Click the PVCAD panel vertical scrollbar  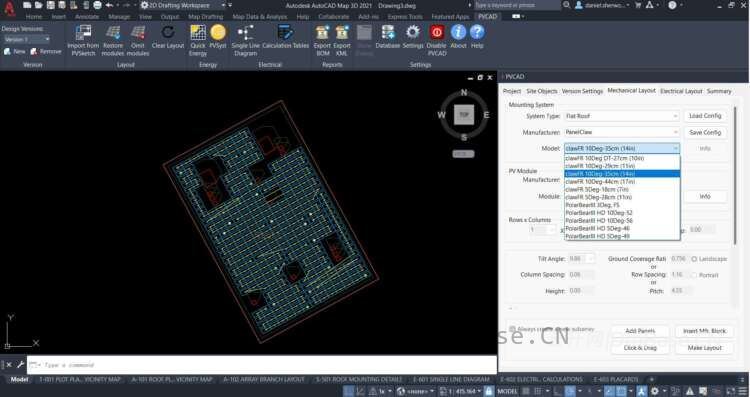(x=735, y=175)
